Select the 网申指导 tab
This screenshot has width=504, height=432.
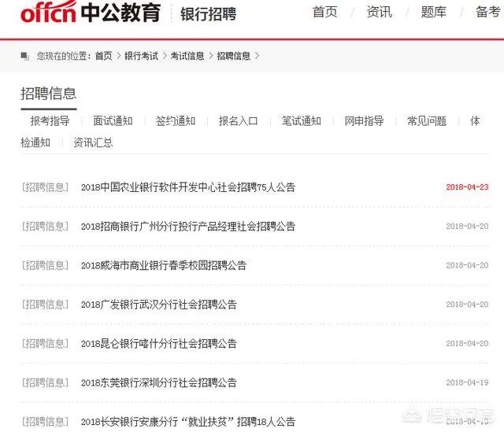point(364,121)
